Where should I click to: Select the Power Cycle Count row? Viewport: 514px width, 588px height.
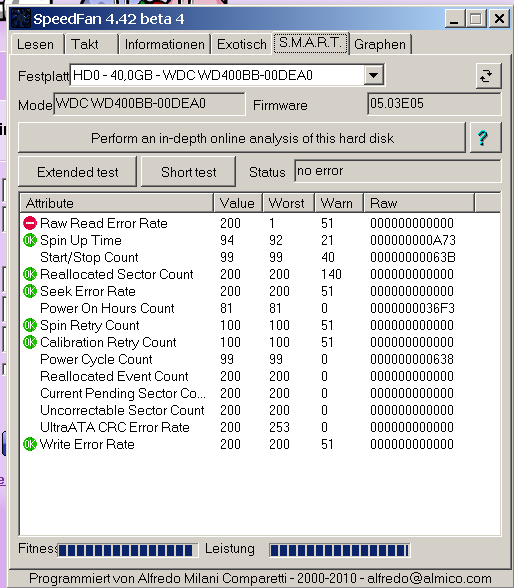pyautogui.click(x=260, y=359)
